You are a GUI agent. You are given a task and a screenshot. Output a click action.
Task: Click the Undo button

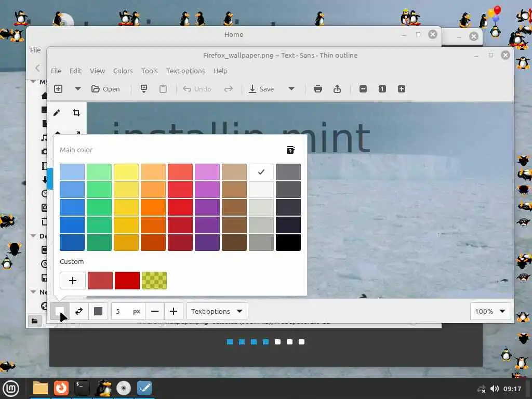(197, 89)
